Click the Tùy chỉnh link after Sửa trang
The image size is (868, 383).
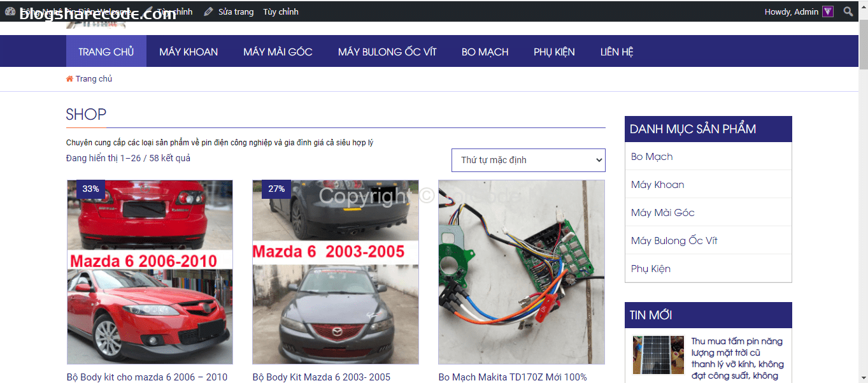(x=281, y=11)
